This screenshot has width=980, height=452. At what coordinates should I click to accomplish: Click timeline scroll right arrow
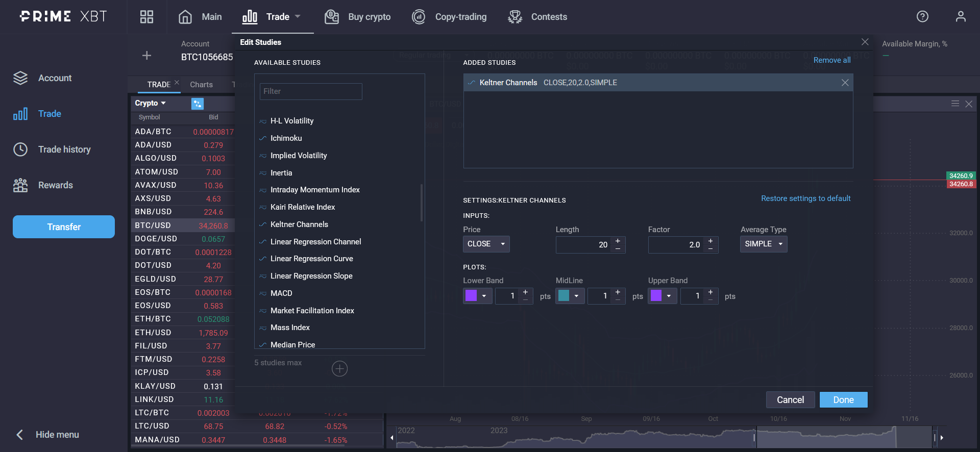point(942,438)
